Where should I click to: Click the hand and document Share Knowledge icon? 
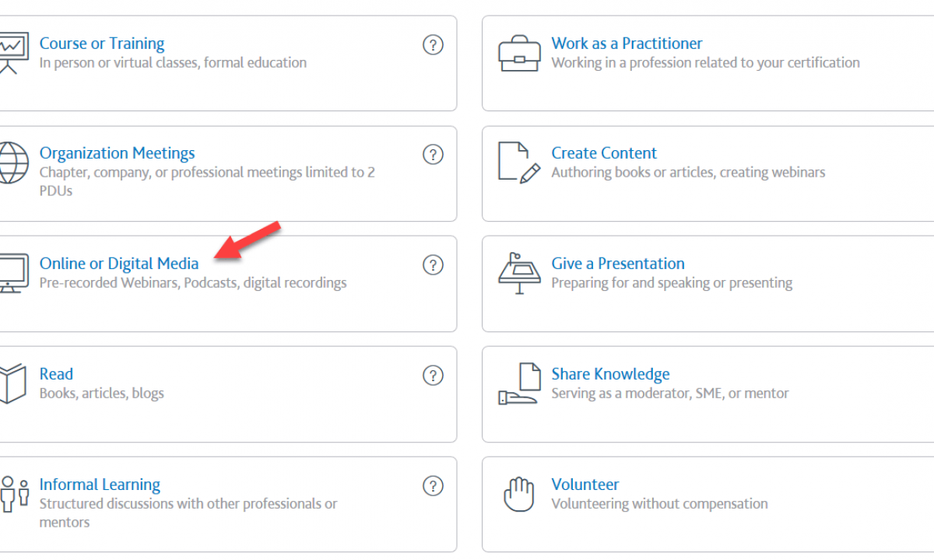519,383
